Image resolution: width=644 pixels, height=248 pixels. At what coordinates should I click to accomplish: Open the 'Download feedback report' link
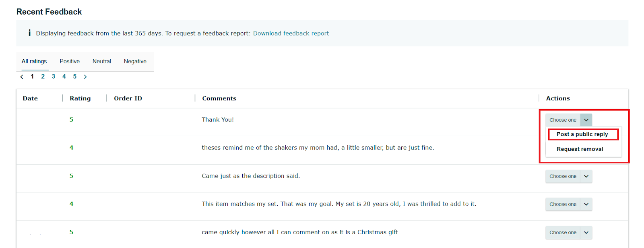291,33
